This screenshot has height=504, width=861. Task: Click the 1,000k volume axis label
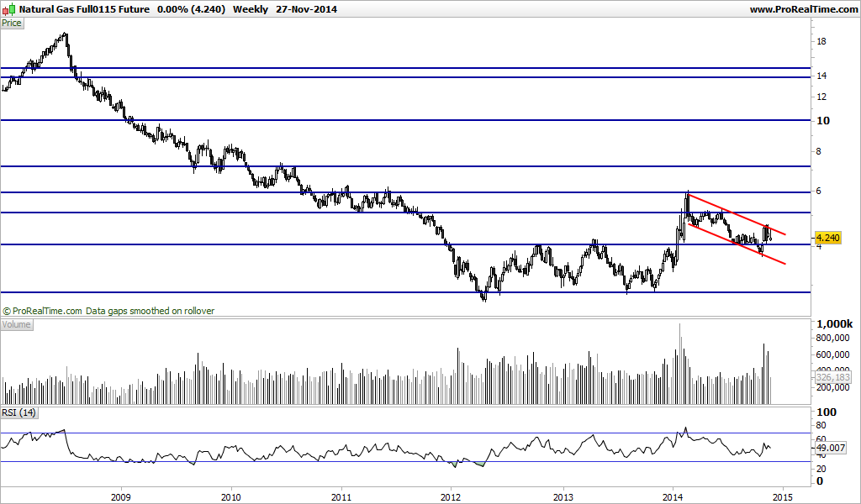pos(835,323)
